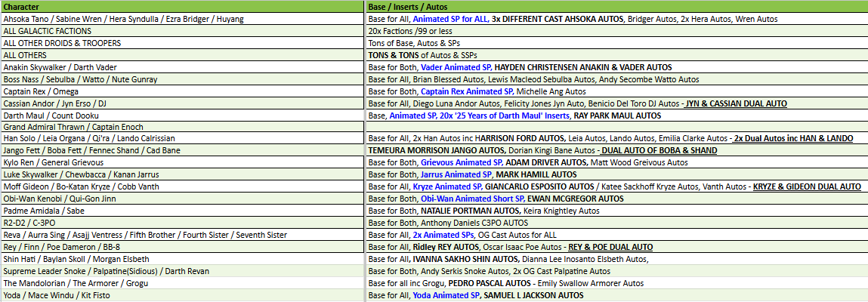
Task: Select the Padme Amidala / Sabe cell
Action: 181,211
